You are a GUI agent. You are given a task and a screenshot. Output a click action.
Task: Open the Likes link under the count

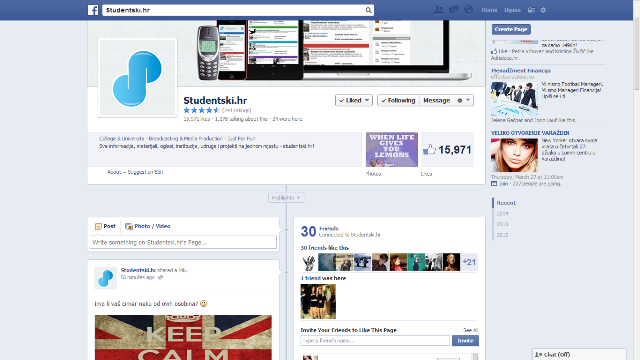click(x=426, y=174)
